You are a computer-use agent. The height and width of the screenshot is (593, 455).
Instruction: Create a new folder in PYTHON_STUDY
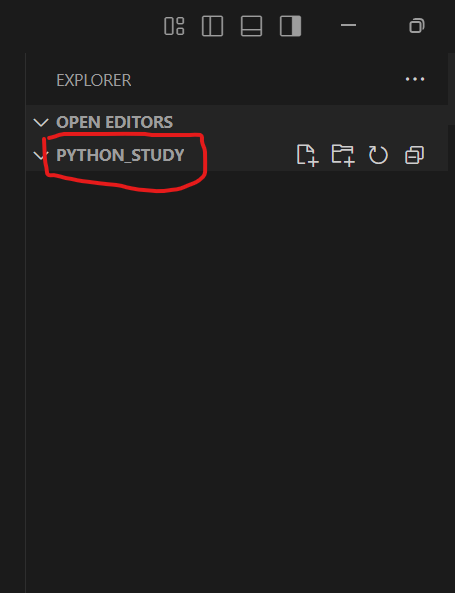pyautogui.click(x=343, y=155)
